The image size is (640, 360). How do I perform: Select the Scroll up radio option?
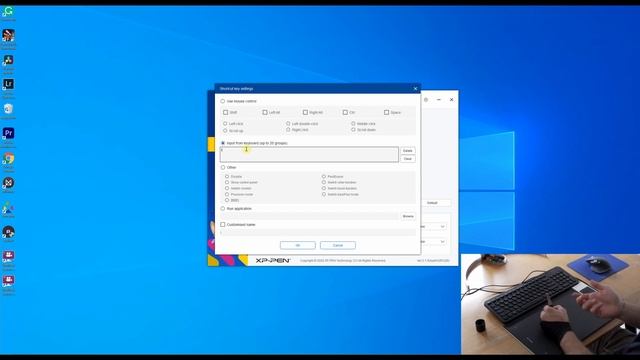coord(225,130)
